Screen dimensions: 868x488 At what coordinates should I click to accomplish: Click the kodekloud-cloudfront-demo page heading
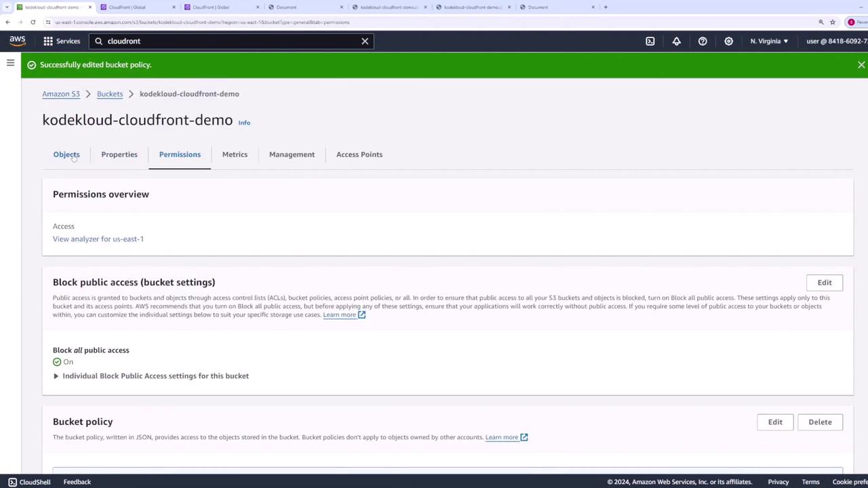point(137,120)
